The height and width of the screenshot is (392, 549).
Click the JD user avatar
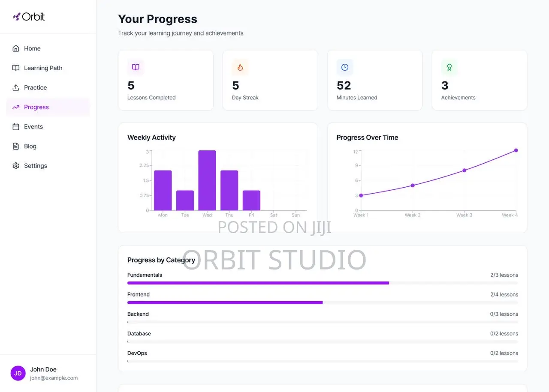pos(18,373)
